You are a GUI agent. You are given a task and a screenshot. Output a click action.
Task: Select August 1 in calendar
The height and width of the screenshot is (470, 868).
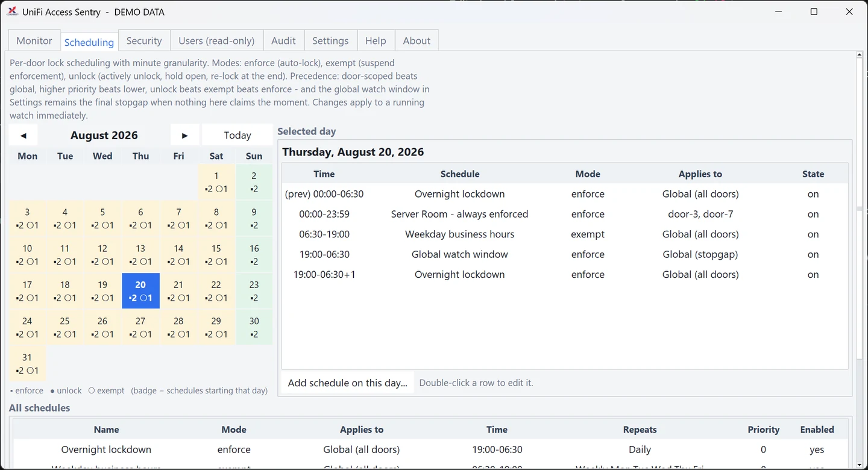coord(216,182)
